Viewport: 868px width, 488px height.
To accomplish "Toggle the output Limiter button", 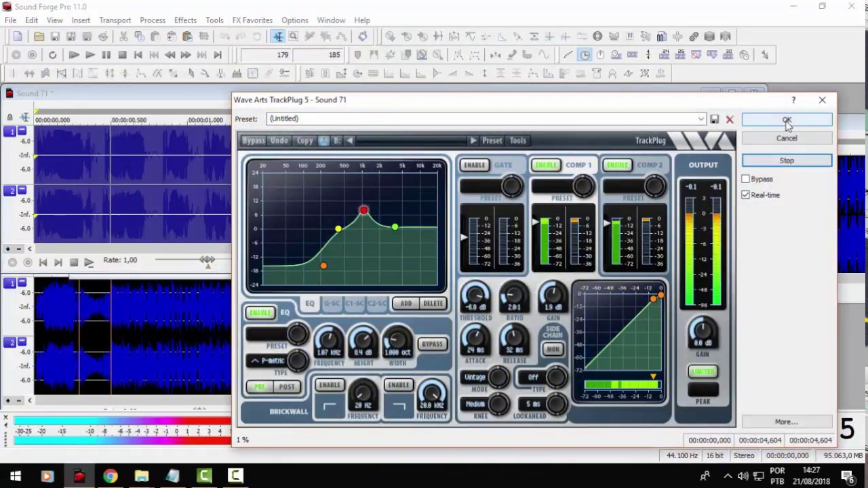I will pyautogui.click(x=703, y=371).
